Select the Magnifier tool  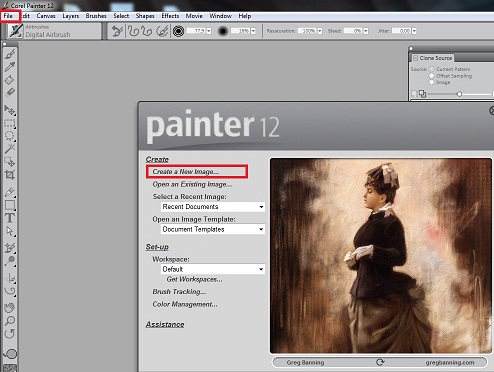10,321
